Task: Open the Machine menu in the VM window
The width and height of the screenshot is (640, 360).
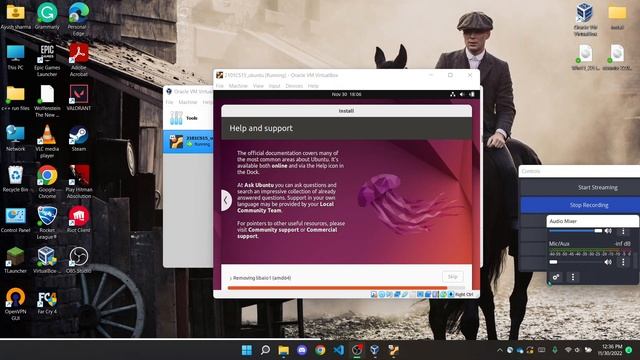Action: (x=238, y=86)
